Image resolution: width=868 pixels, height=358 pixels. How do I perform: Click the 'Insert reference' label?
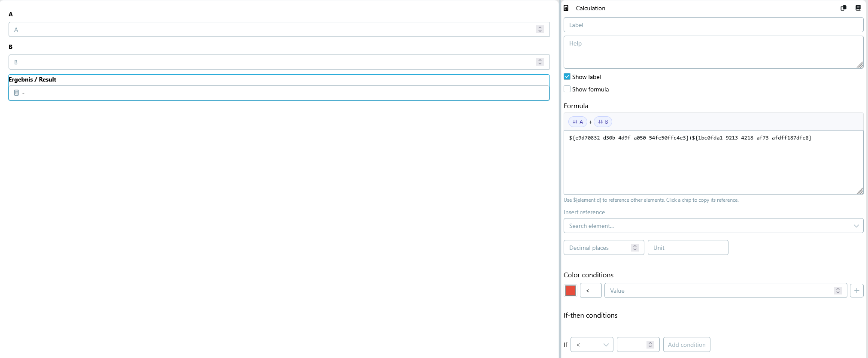click(584, 212)
